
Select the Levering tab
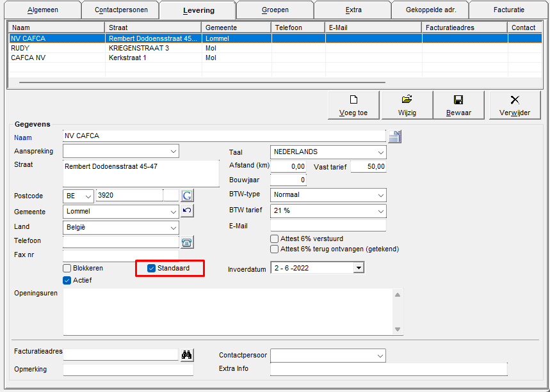click(x=198, y=10)
